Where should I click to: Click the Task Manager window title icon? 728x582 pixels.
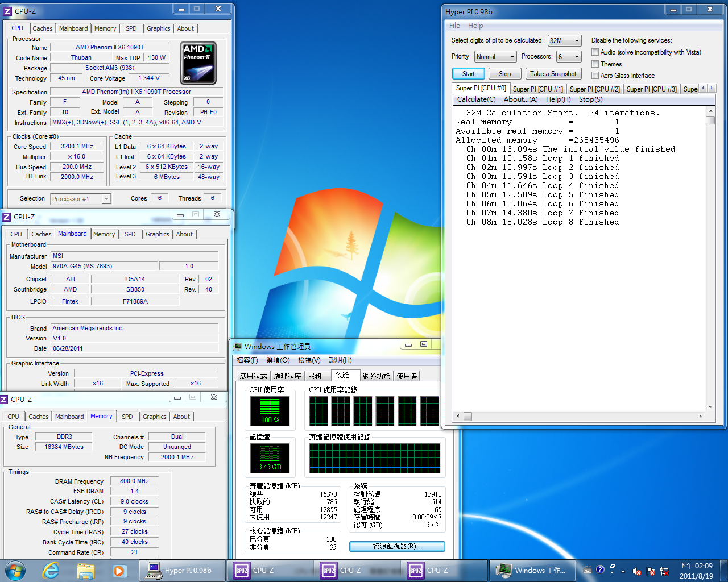pos(238,347)
